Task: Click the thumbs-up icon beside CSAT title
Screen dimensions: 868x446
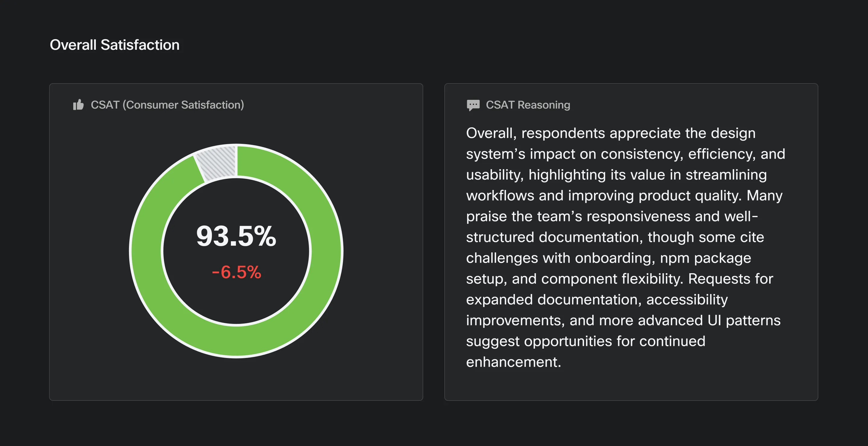Action: [78, 105]
